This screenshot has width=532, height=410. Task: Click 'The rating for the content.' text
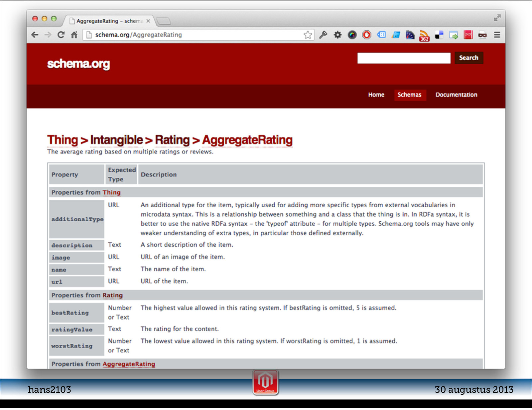coord(180,329)
